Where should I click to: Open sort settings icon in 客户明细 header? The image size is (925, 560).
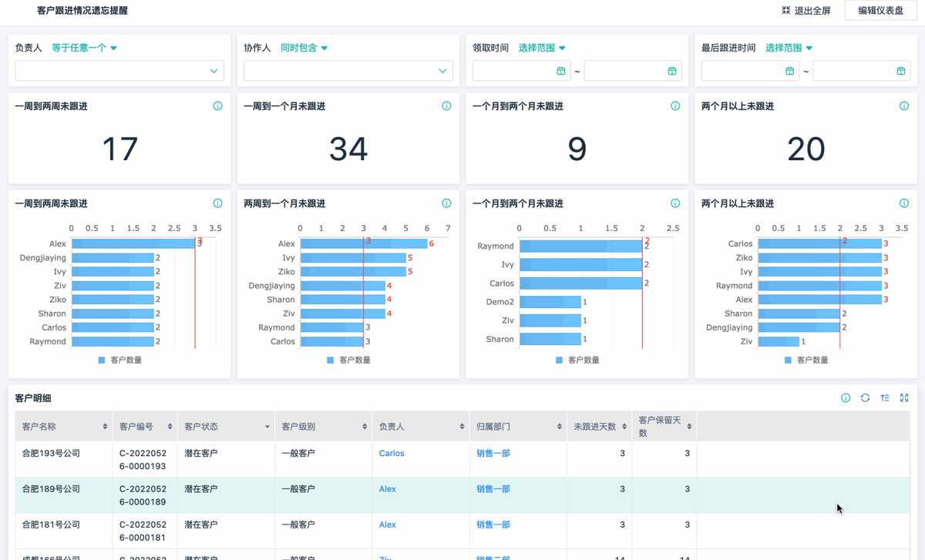pos(885,398)
